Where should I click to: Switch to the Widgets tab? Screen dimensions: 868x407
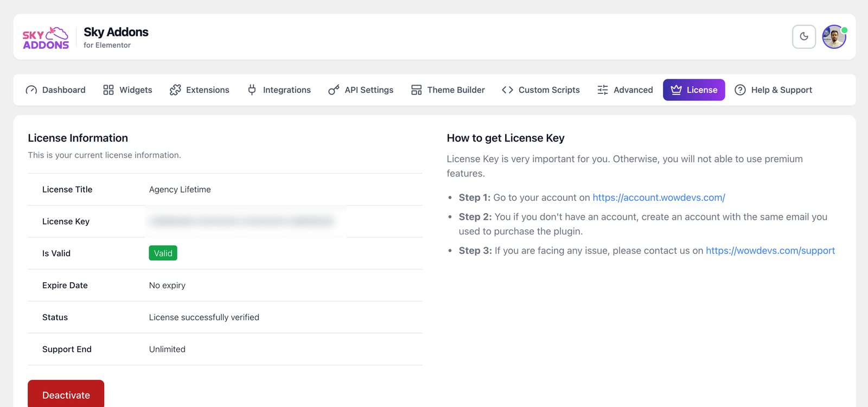pyautogui.click(x=127, y=90)
